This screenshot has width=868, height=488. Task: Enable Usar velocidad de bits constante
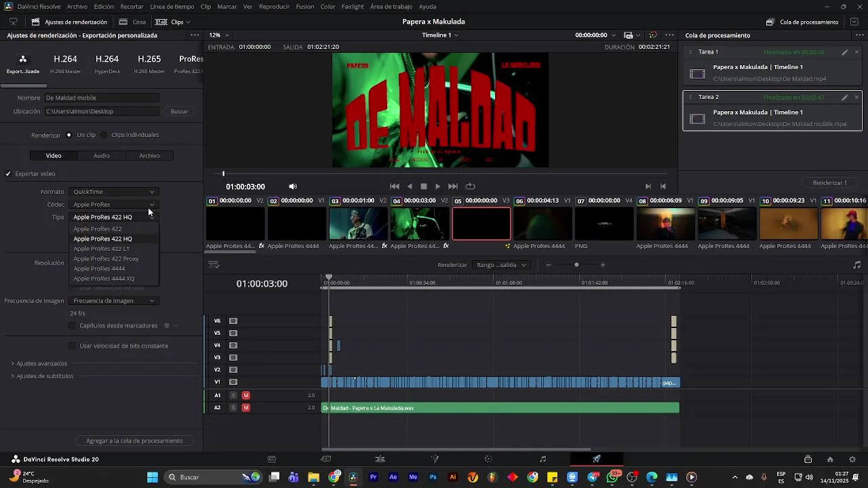73,346
